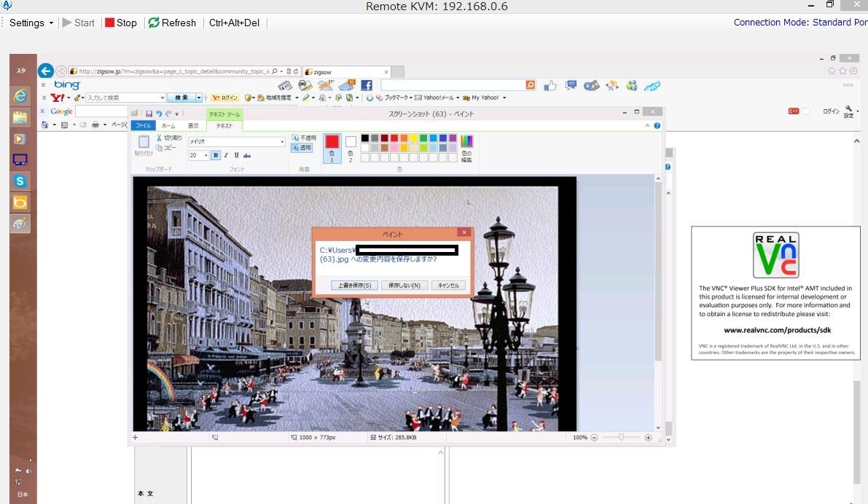The height and width of the screenshot is (504, 868).
Task: Click Stop in Remote KVM toolbar
Action: (121, 23)
